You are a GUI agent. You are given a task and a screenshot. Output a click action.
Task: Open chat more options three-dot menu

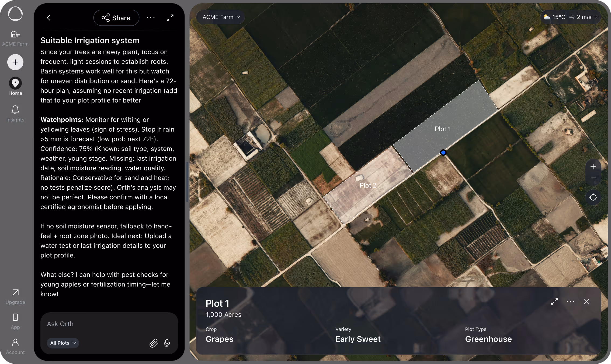coord(151,18)
